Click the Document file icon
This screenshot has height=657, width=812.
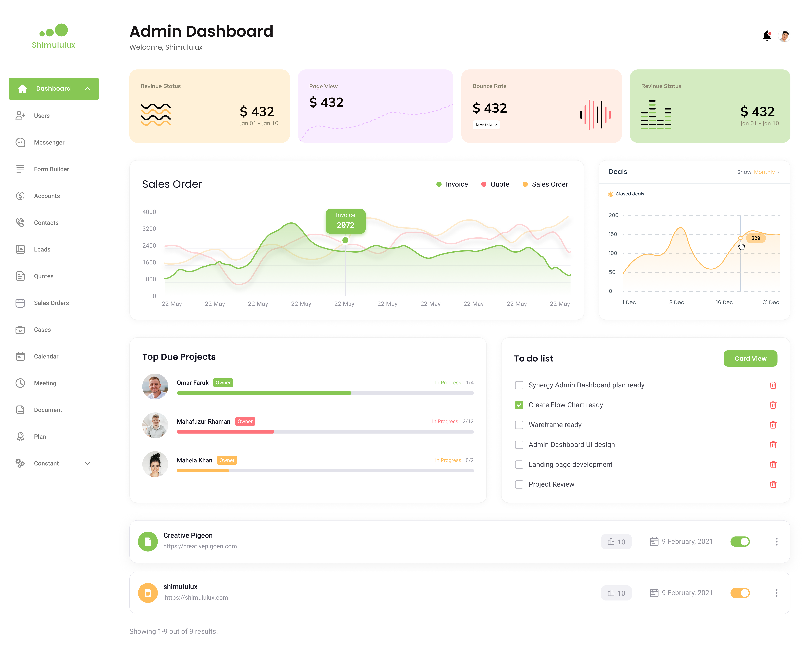coord(20,410)
